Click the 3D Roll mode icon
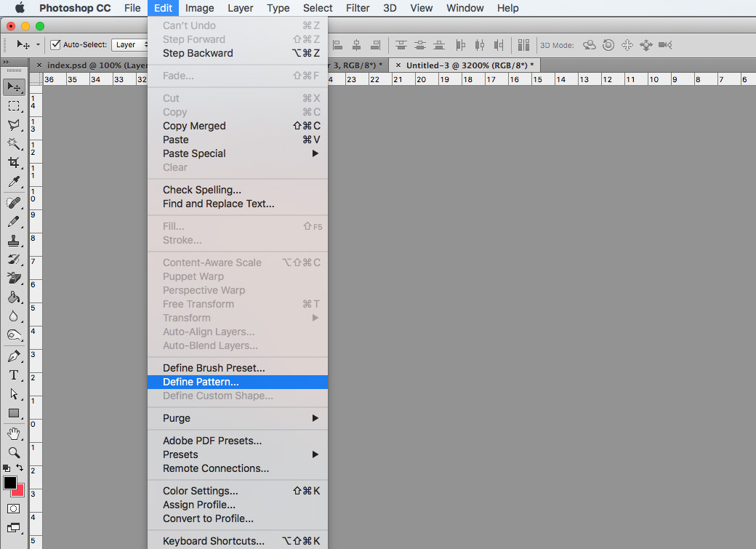The width and height of the screenshot is (756, 549). (608, 45)
